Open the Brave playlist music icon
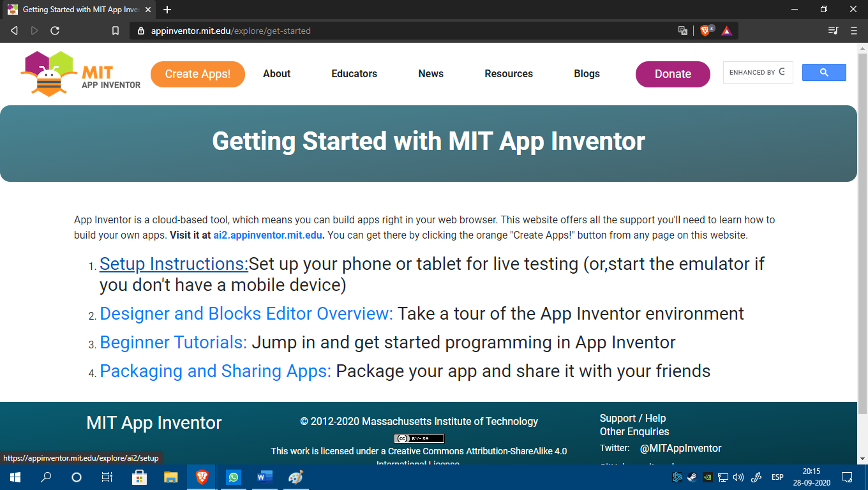Screen dimensions: 868x490 point(833,30)
